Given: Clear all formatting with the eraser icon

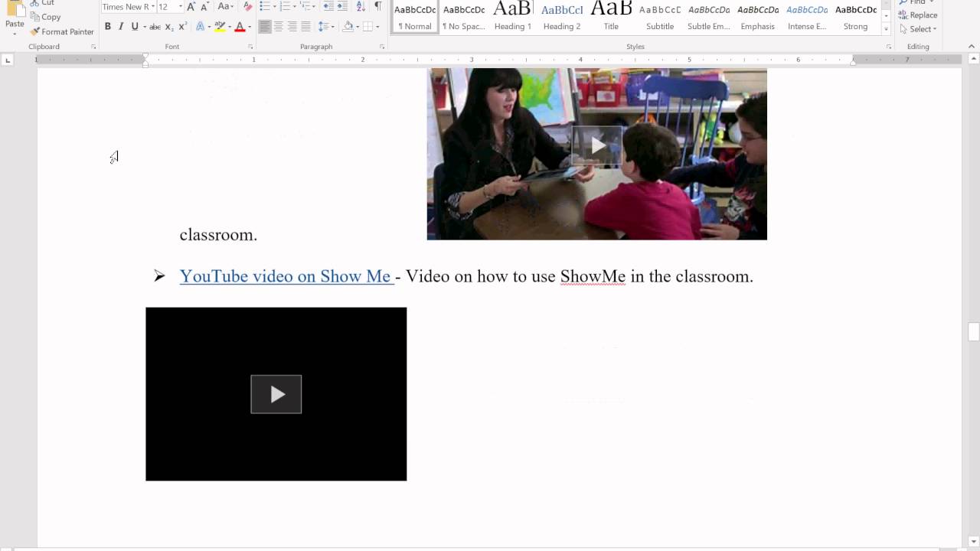Looking at the screenshot, I should 247,7.
